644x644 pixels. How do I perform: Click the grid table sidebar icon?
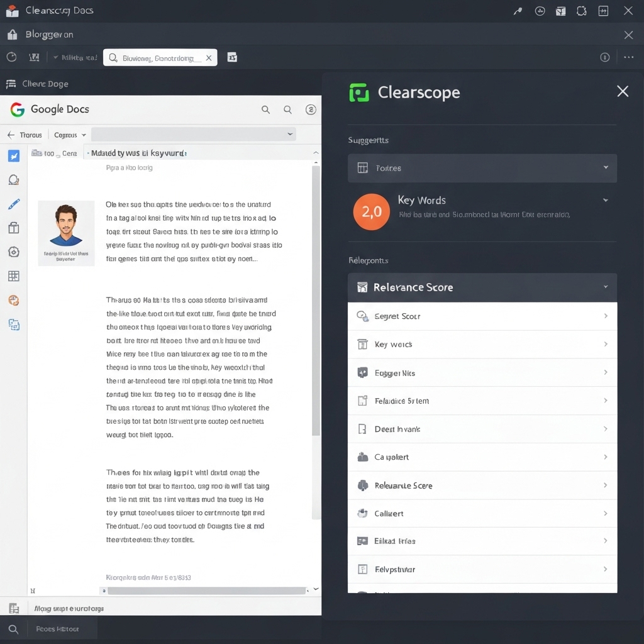[x=14, y=276]
